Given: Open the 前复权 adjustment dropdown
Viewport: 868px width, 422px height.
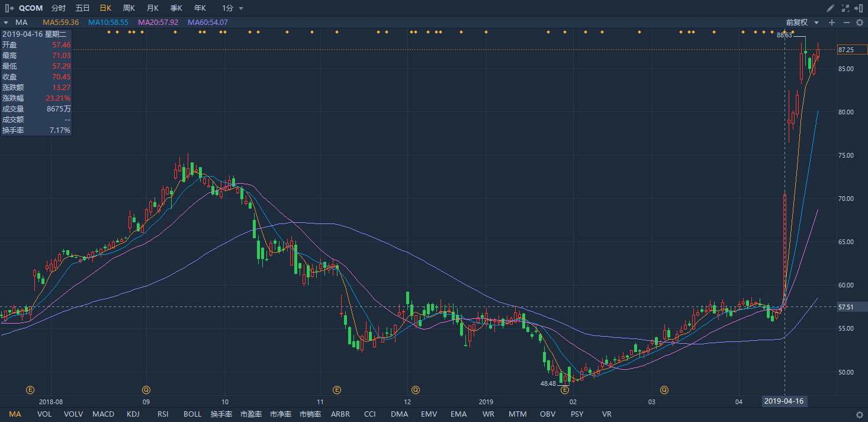Looking at the screenshot, I should [x=803, y=23].
